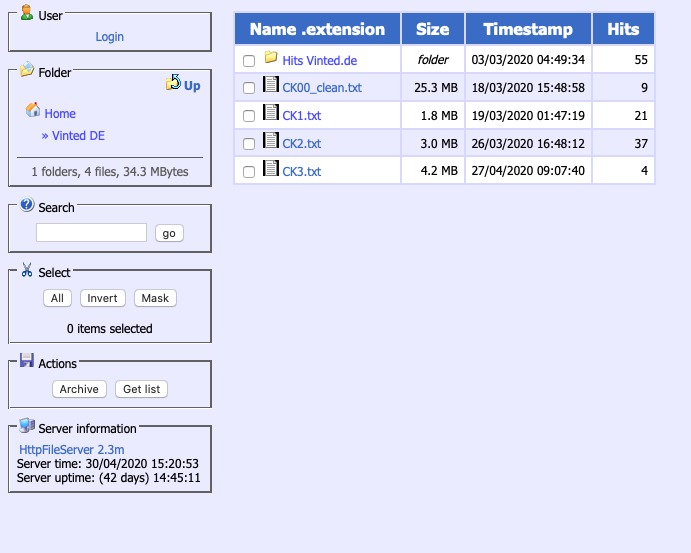Click the text file icon beside CK00_clean.txt
Screen dimensions: 691x553
point(271,86)
